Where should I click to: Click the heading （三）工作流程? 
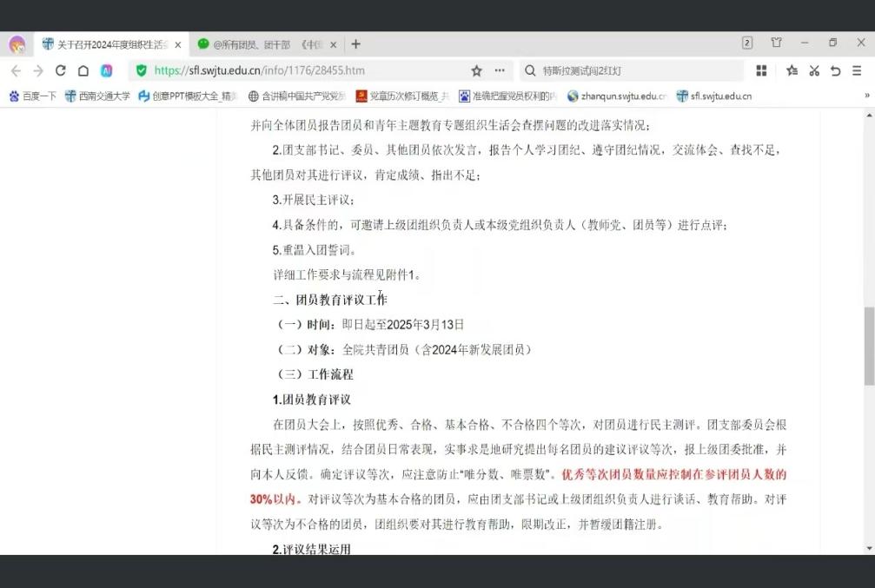314,374
